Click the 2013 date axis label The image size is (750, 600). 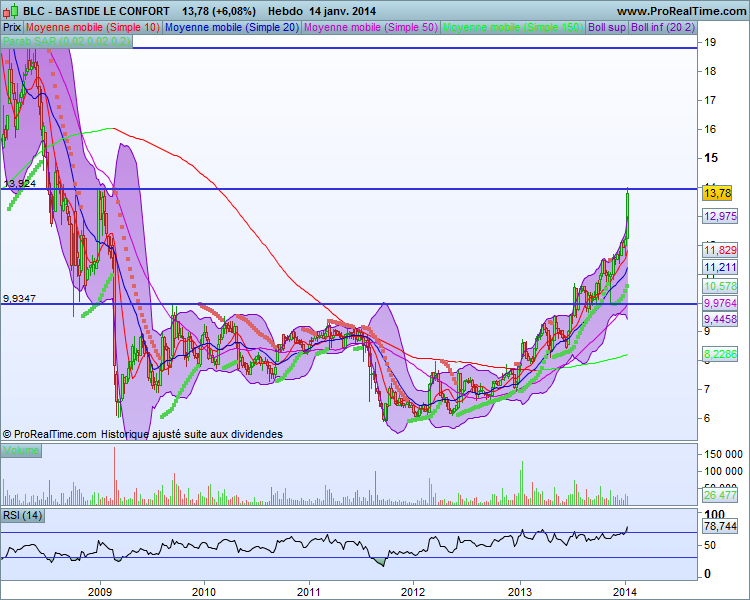(519, 592)
